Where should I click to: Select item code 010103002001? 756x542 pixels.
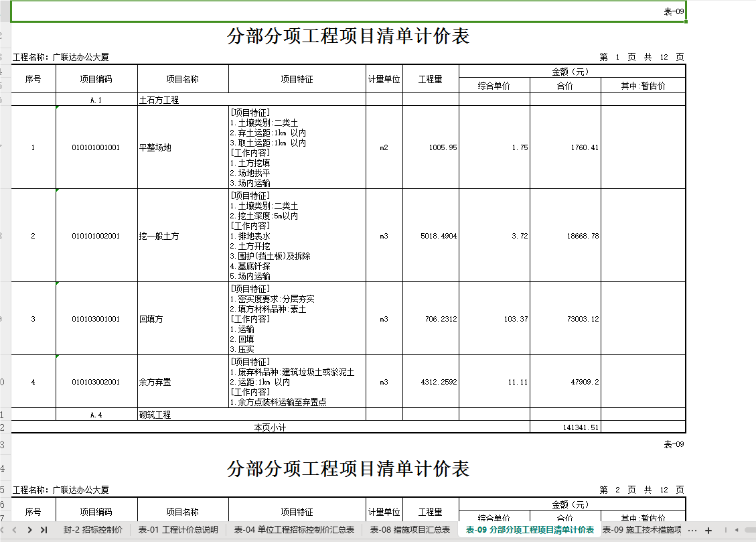pos(96,382)
